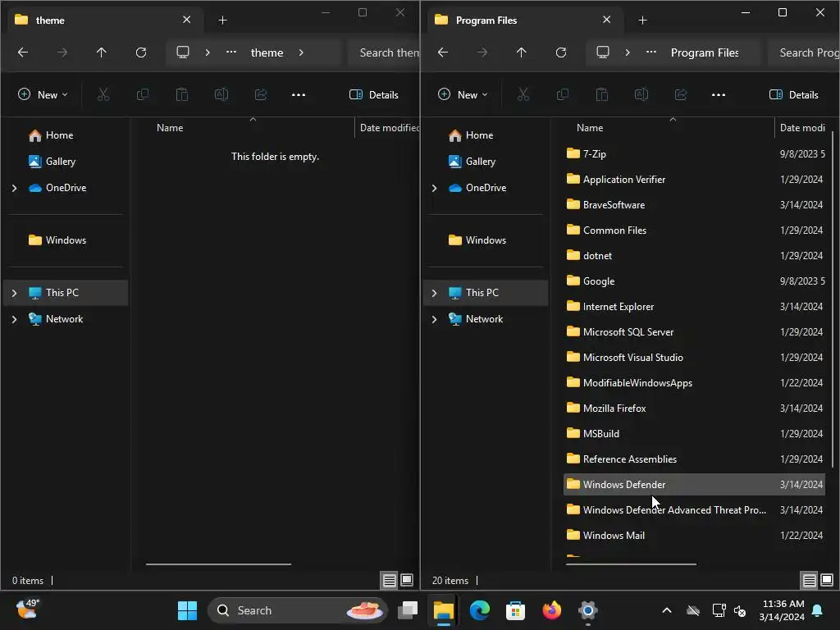Refresh the Program Files window
The height and width of the screenshot is (630, 840).
(x=561, y=52)
